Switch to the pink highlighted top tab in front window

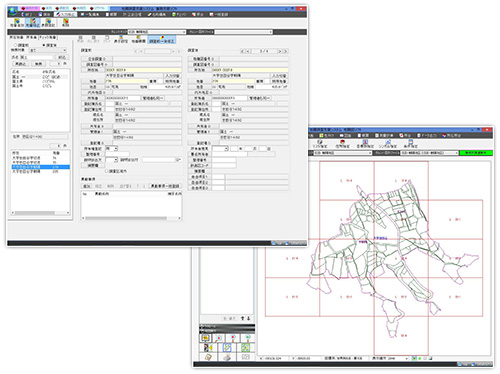(30, 8)
